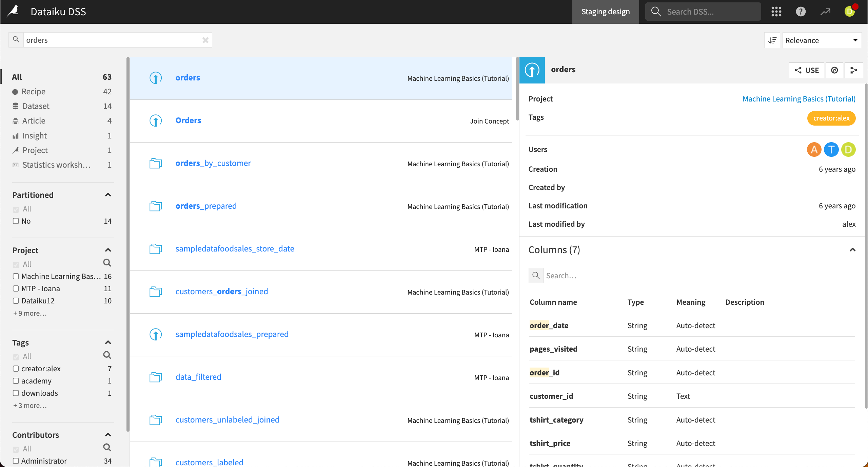Viewport: 868px width, 467px height.
Task: Collapse the Contributors facet section
Action: (108, 435)
